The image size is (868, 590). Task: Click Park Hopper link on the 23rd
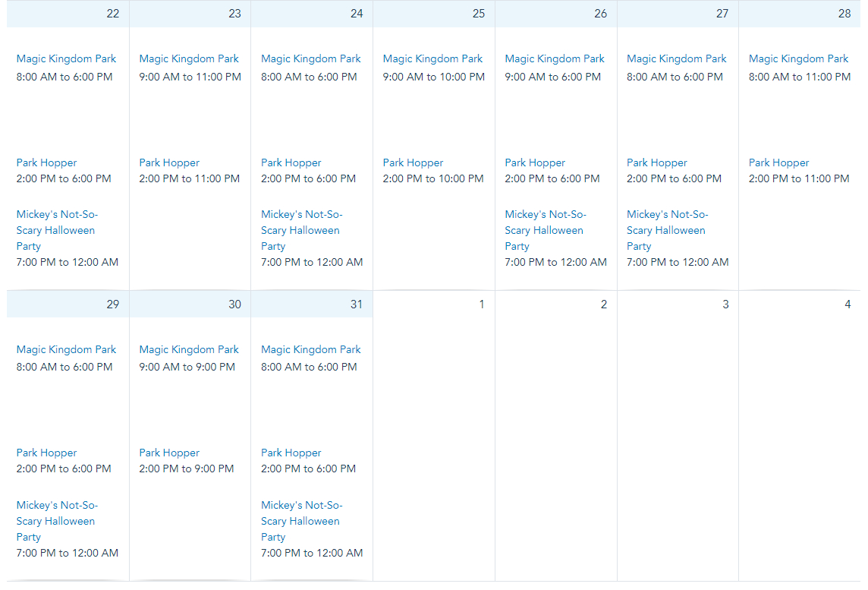[169, 162]
